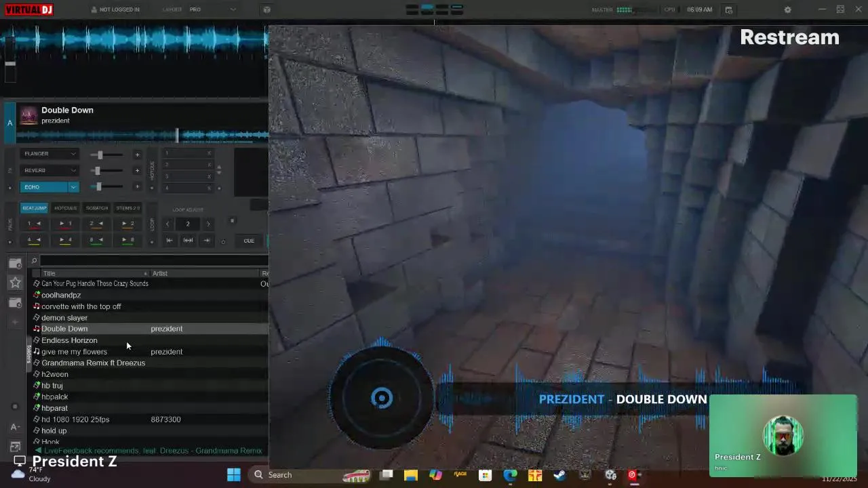Image resolution: width=868 pixels, height=488 pixels.
Task: Toggle the FLANGER effect
Action: click(x=43, y=154)
